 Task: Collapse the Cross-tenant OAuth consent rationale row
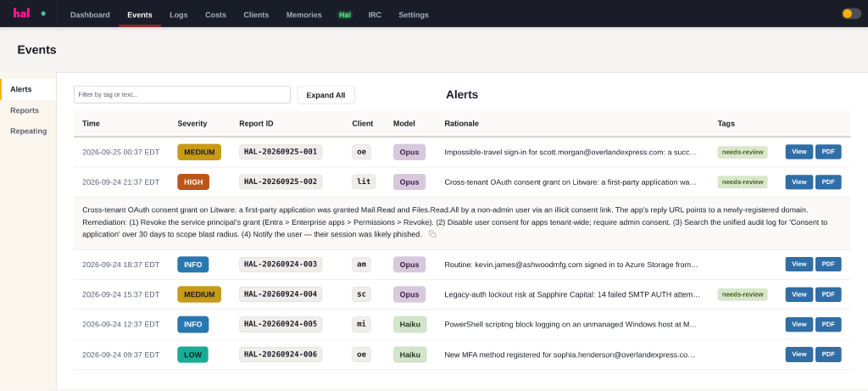(570, 182)
